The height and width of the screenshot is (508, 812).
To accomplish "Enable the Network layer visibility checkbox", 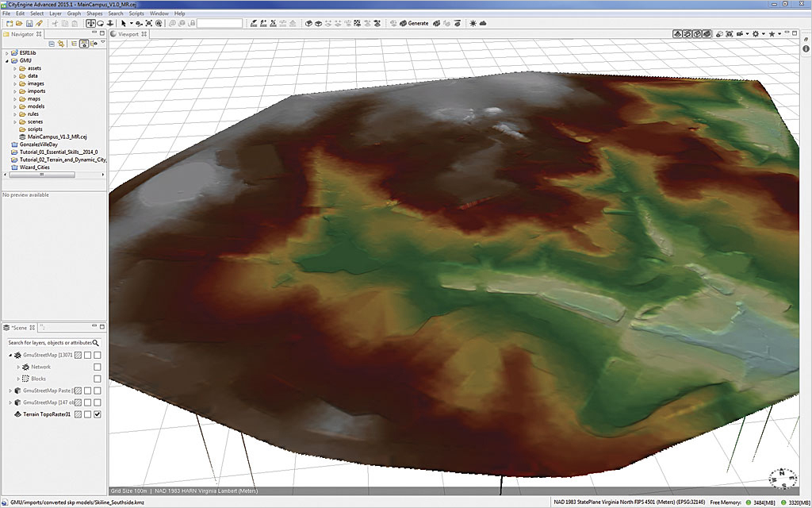I will coord(98,367).
